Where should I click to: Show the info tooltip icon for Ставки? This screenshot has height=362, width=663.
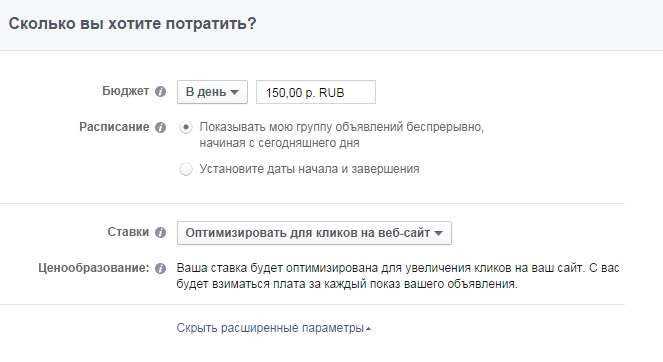pos(160,232)
